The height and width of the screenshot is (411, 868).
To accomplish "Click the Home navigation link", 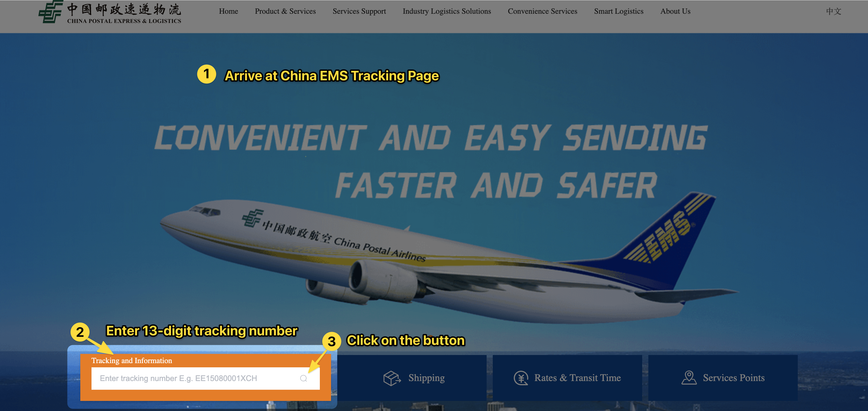I will coord(227,11).
